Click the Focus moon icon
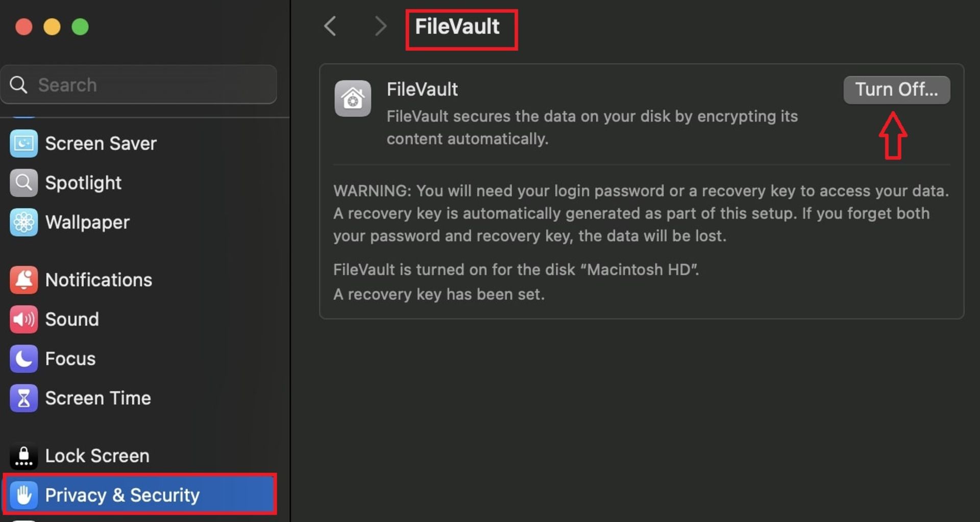The width and height of the screenshot is (980, 522). click(23, 359)
